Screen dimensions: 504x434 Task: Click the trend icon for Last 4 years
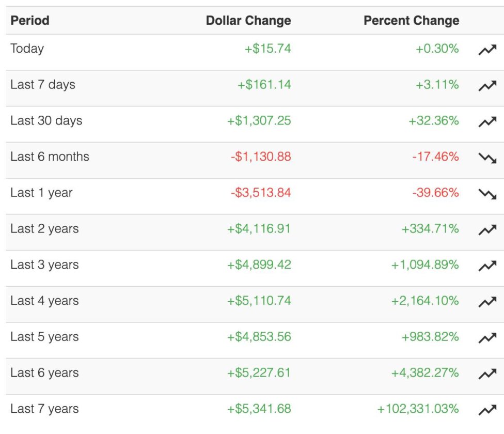pos(487,302)
